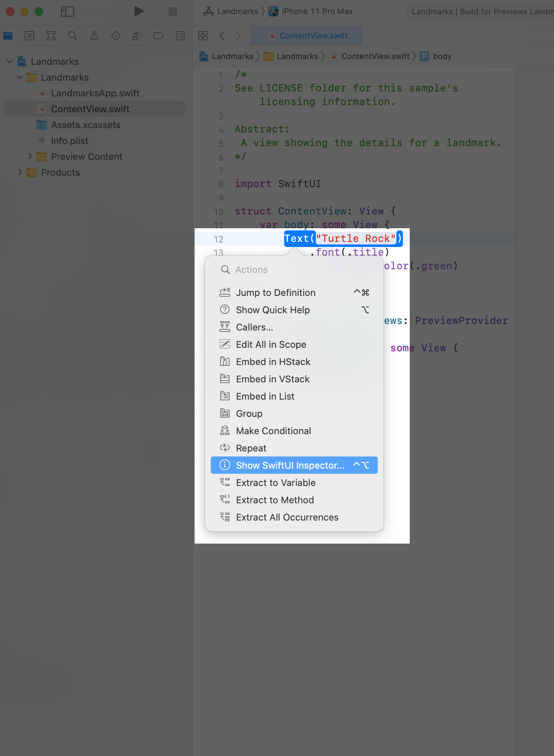Collapse the Landmarks group folder
The width and height of the screenshot is (554, 756).
19,77
